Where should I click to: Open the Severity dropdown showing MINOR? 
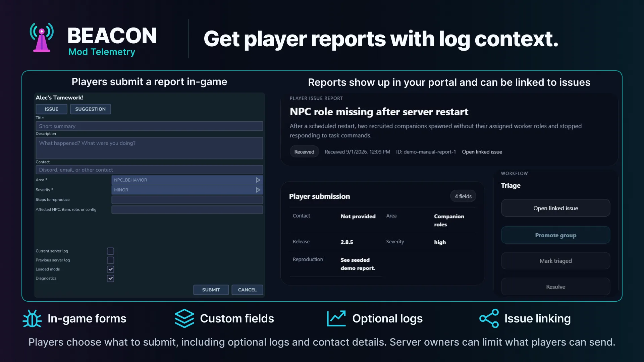(187, 190)
